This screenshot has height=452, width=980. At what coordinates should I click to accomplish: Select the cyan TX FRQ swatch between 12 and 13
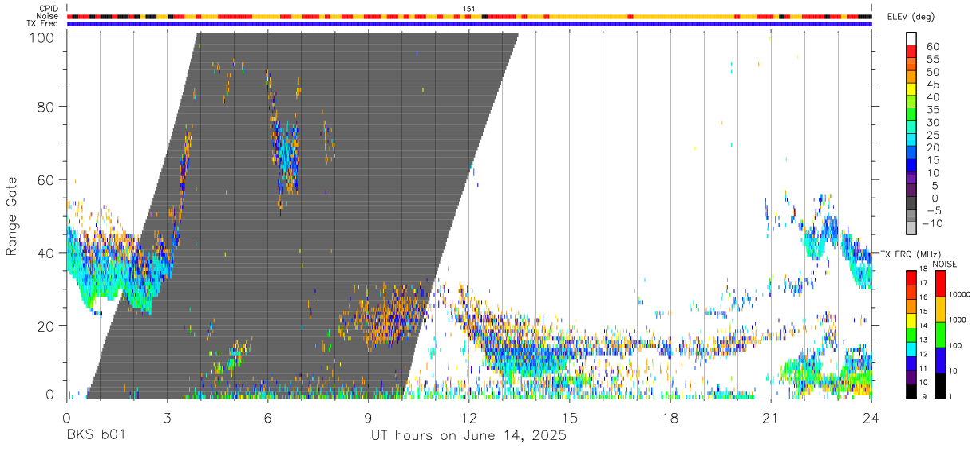pyautogui.click(x=911, y=348)
